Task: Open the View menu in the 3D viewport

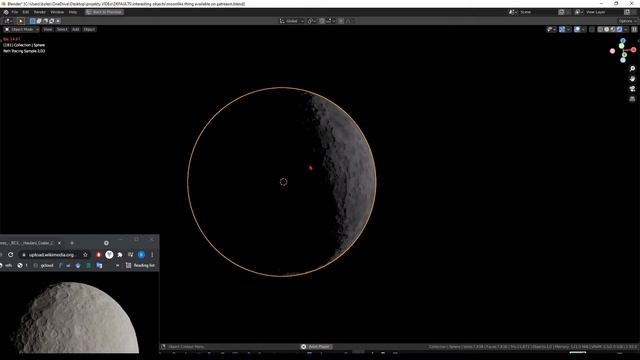Action: [48, 29]
